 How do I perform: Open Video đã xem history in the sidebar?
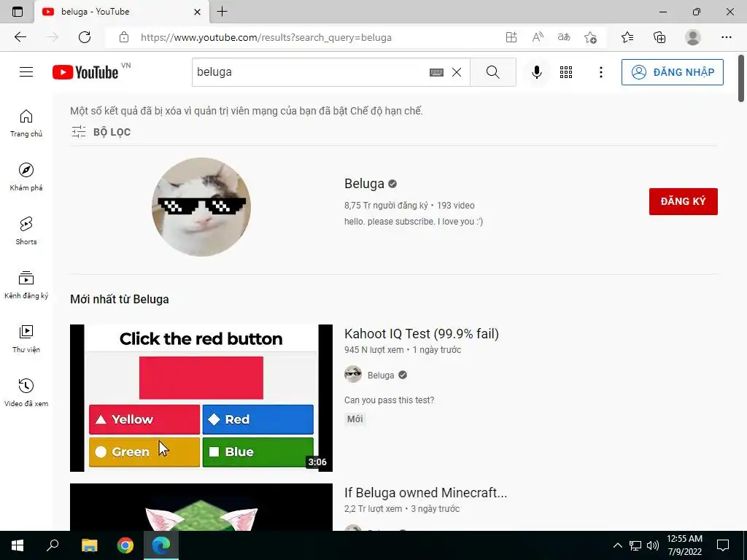pos(26,392)
